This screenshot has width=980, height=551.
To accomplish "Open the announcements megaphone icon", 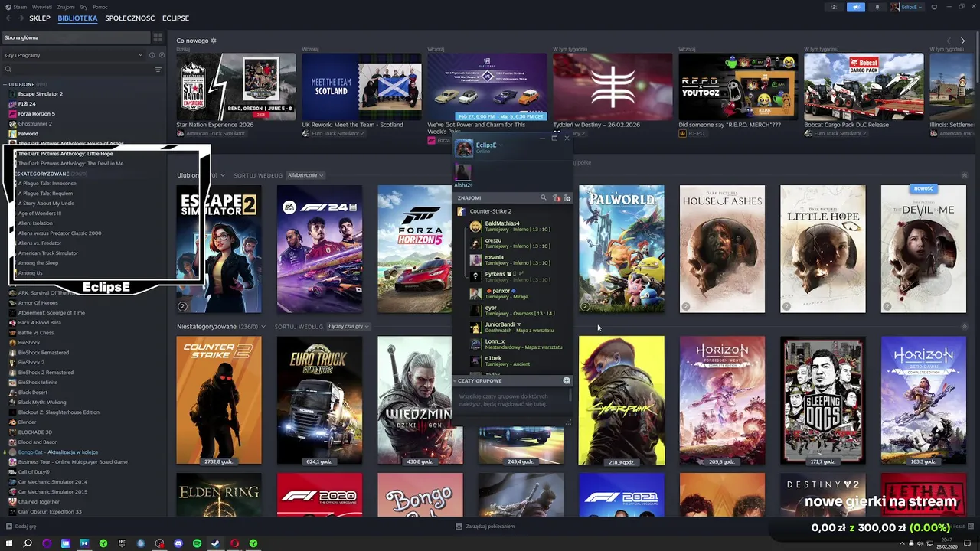I will [856, 7].
